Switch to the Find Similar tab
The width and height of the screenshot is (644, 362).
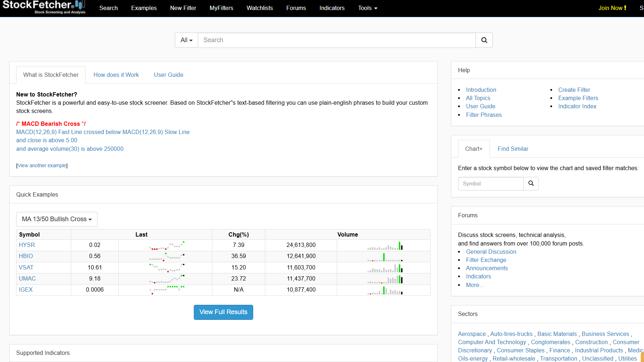(513, 149)
